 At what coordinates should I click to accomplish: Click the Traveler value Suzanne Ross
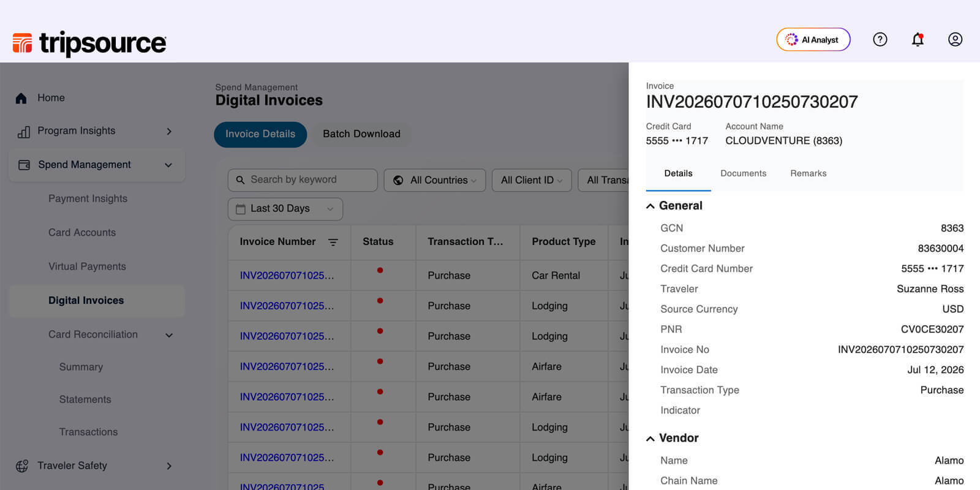pos(930,289)
